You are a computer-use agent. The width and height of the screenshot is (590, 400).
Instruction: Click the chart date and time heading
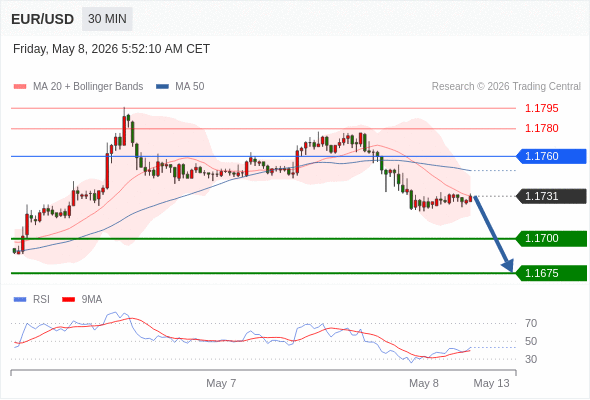(x=111, y=49)
